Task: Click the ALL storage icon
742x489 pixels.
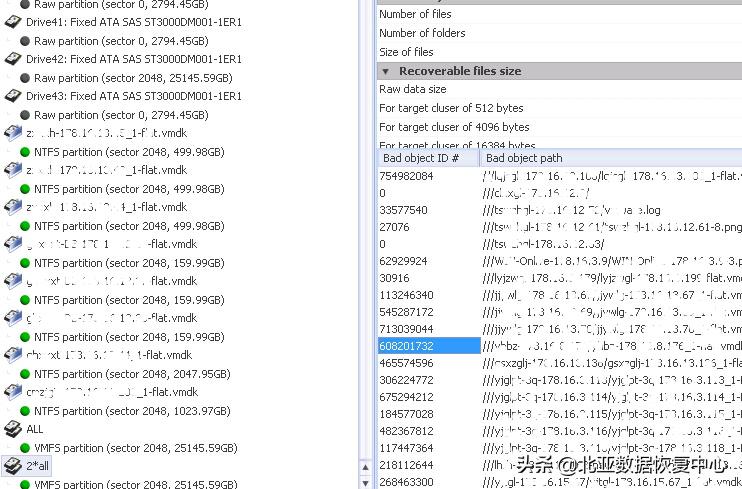Action: point(13,429)
